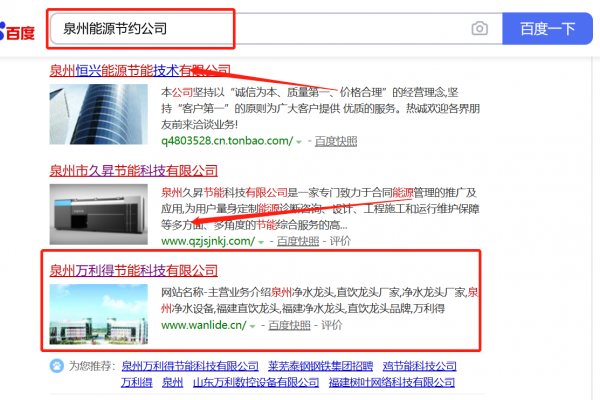The width and height of the screenshot is (600, 400).
Task: Expand the dropdown arrow after q4803528.cn.tonbao.com
Action: (299, 142)
